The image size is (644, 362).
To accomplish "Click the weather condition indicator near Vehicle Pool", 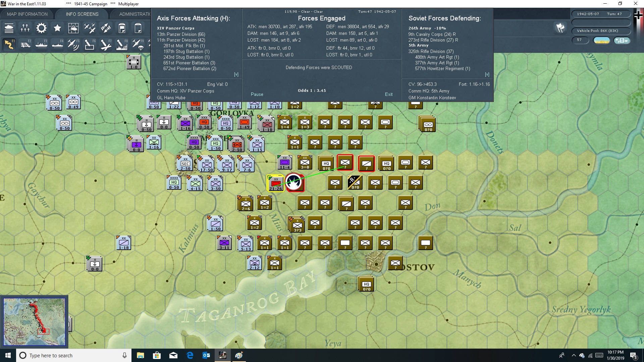I will pos(602,40).
